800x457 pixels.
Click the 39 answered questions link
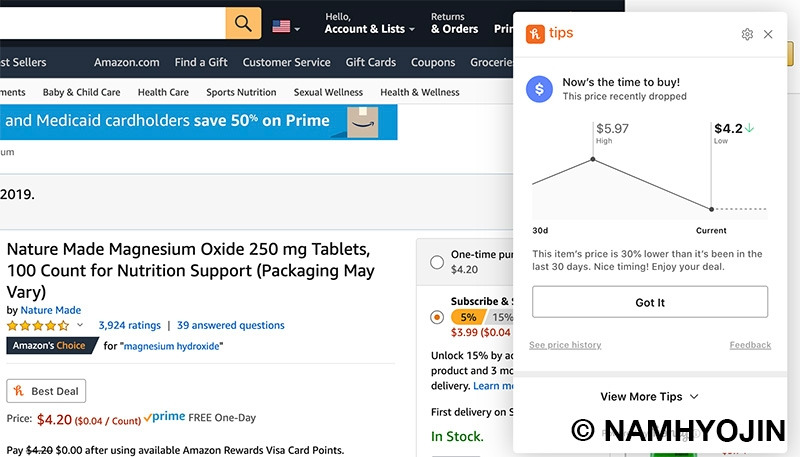pos(231,325)
